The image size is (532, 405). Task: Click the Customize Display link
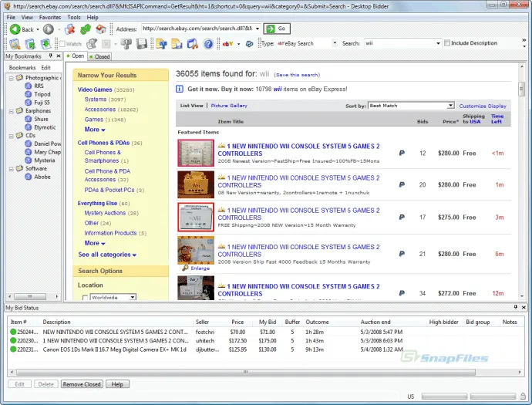(x=483, y=106)
